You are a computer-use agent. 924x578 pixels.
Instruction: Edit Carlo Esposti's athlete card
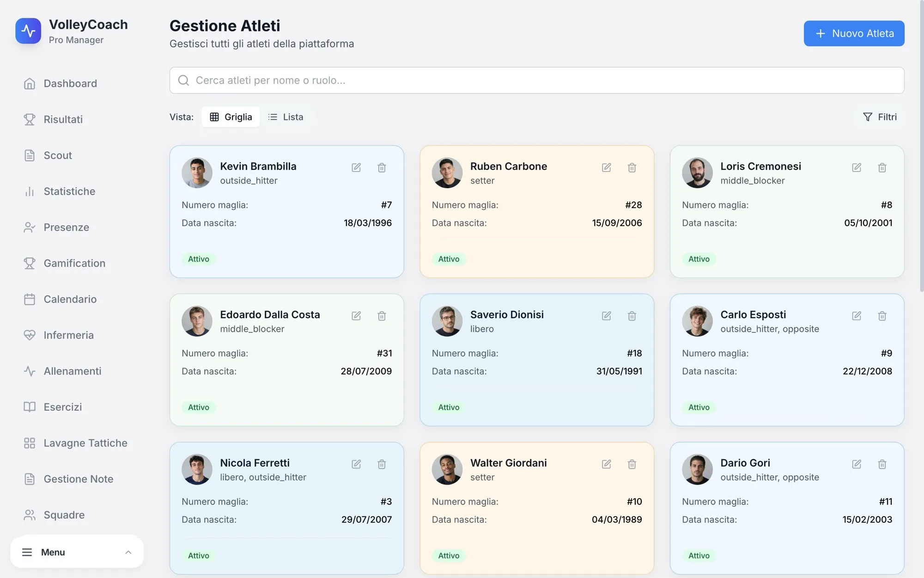(x=857, y=316)
